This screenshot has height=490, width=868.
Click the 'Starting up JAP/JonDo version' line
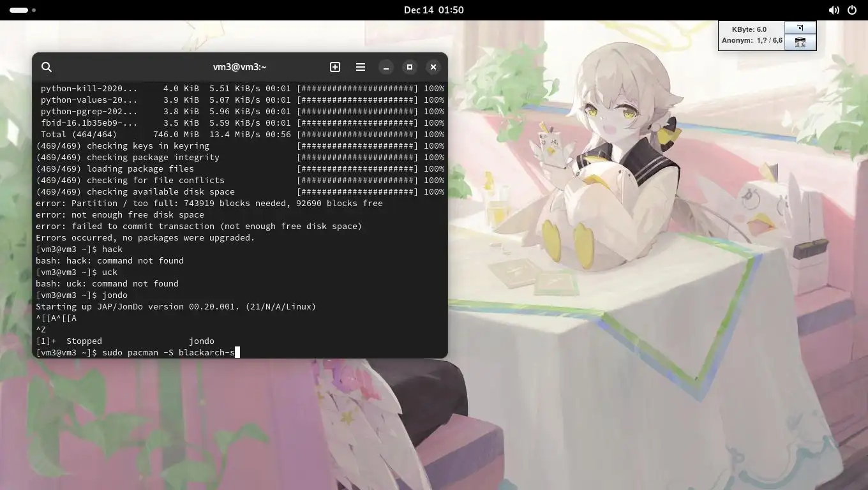tap(176, 306)
